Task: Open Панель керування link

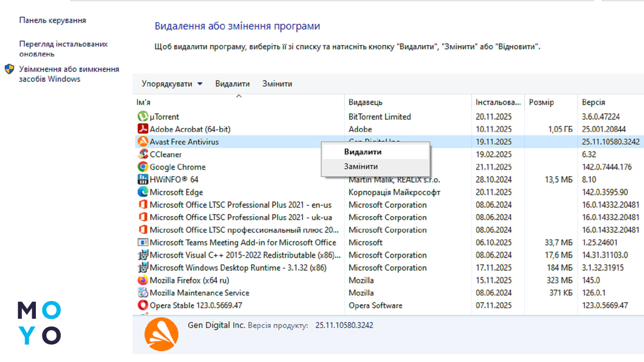Action: point(53,20)
